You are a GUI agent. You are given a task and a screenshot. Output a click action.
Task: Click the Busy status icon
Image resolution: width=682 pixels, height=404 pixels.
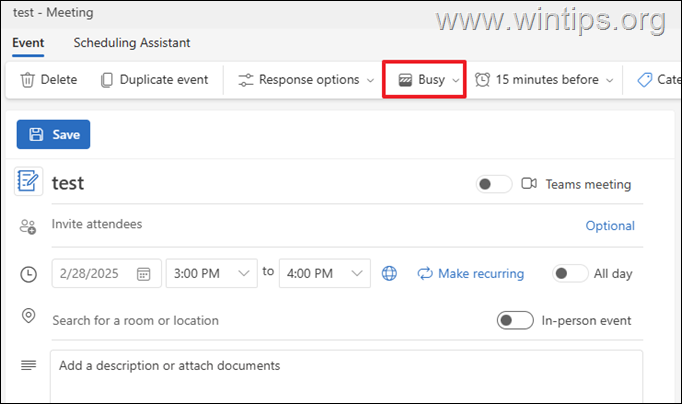tap(405, 80)
